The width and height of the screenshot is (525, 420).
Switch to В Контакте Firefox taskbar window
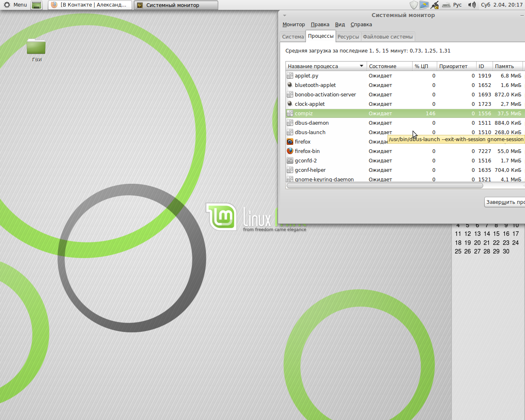coord(90,5)
